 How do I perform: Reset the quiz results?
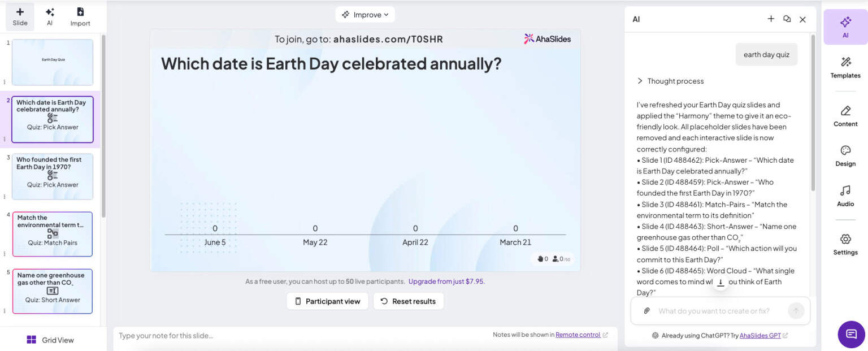click(x=409, y=301)
